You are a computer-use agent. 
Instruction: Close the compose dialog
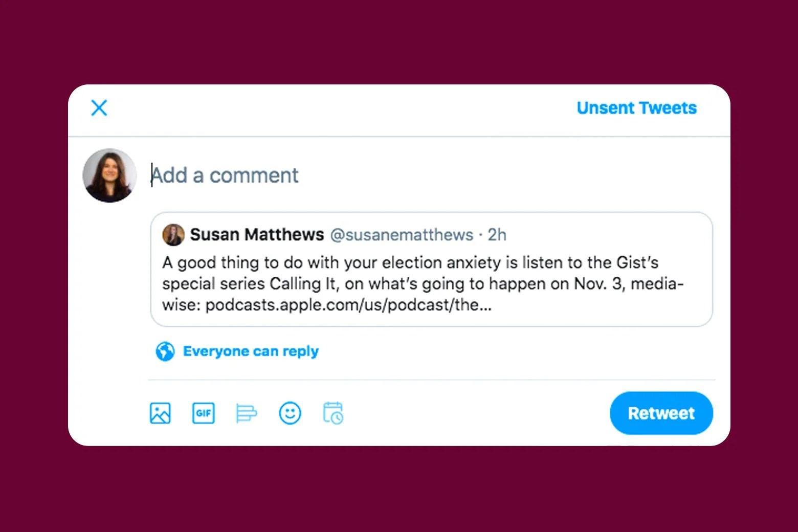[99, 108]
